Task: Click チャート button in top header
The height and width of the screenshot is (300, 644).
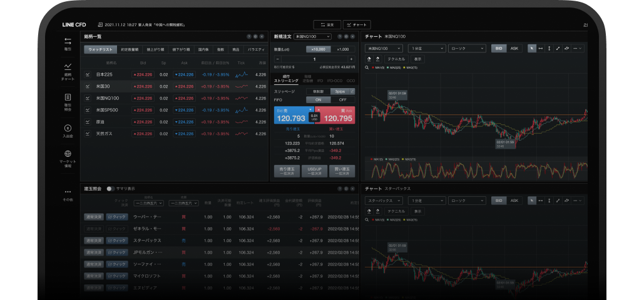Action: coord(357,24)
